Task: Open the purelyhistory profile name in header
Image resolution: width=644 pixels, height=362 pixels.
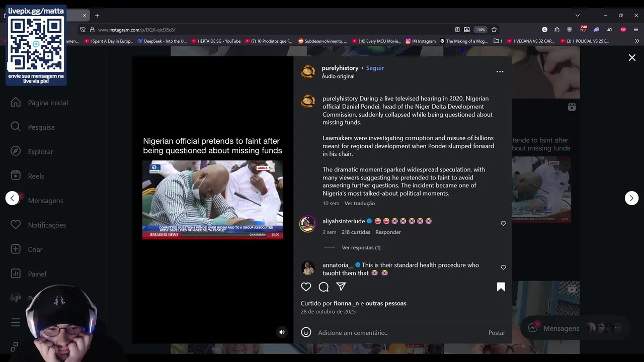Action: [x=340, y=68]
